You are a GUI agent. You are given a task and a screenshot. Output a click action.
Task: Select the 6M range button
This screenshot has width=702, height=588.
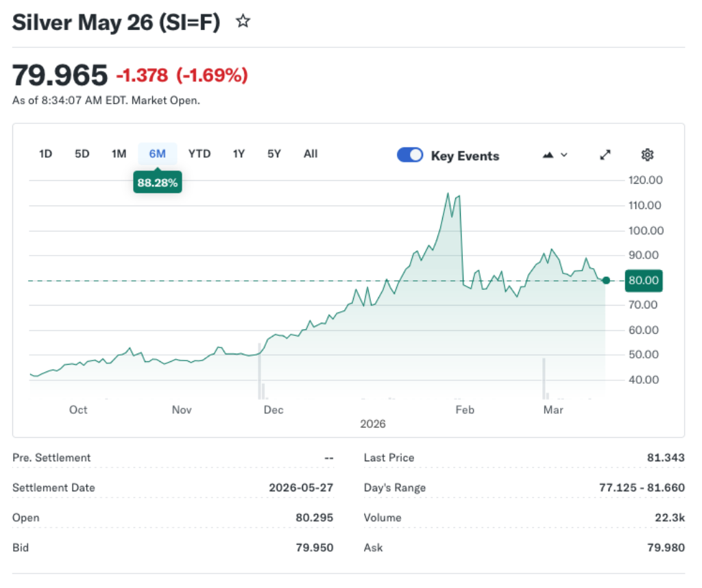click(157, 154)
